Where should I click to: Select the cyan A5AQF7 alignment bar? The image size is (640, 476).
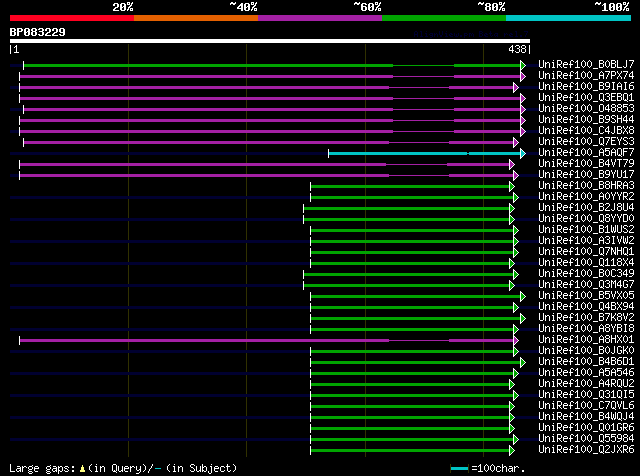398,153
